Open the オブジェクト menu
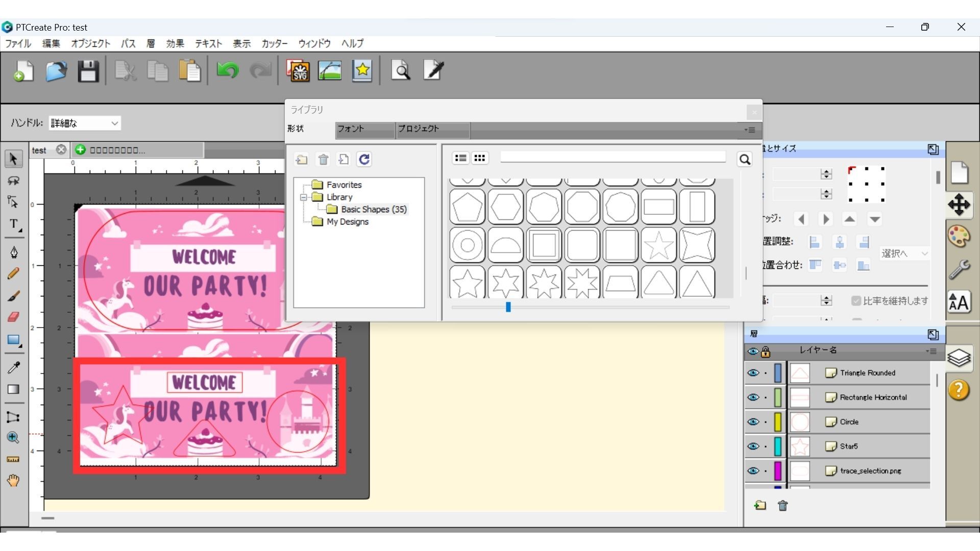This screenshot has height=551, width=980. click(x=90, y=44)
